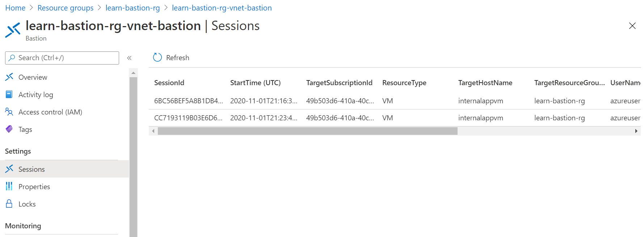644x237 pixels.
Task: Click the Locks padlock icon
Action: (x=9, y=204)
